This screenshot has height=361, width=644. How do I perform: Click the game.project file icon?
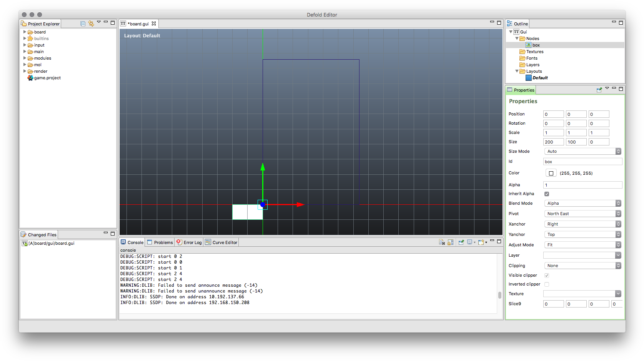click(x=30, y=78)
